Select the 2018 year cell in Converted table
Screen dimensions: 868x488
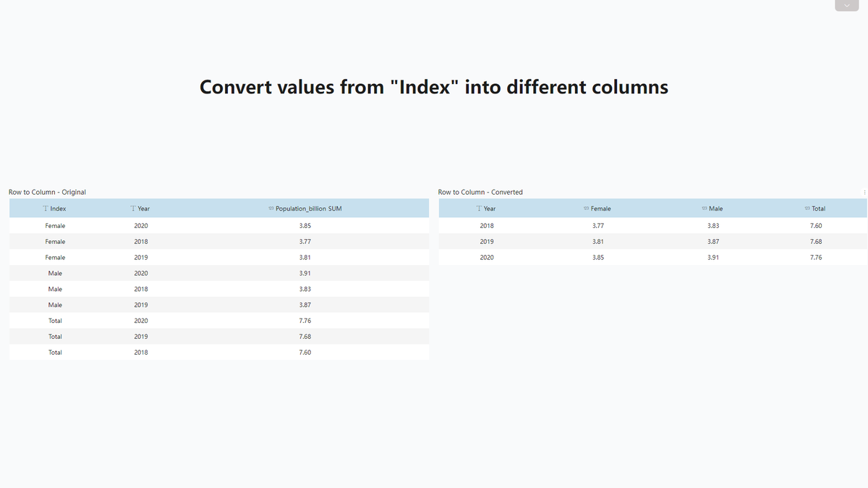coord(487,226)
